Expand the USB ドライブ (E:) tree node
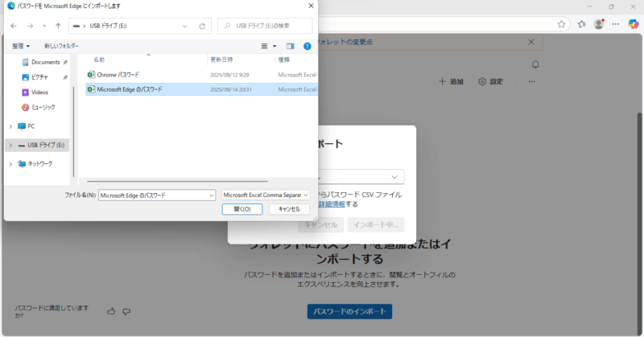 coord(10,146)
